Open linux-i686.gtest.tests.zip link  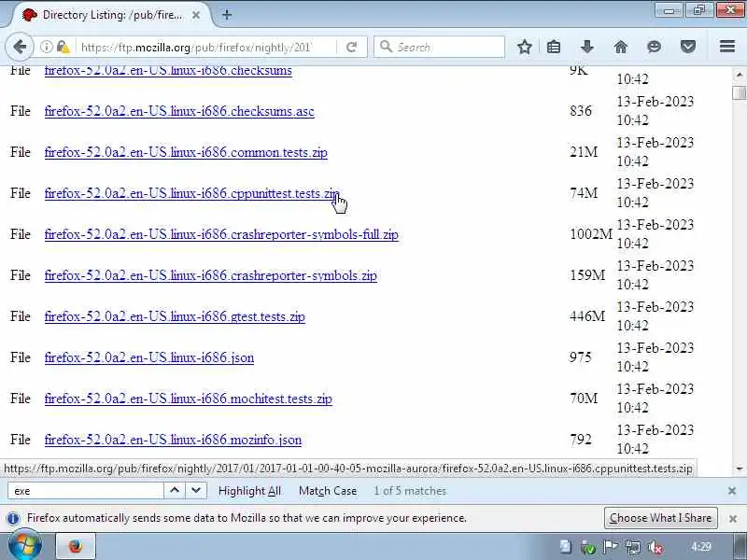pyautogui.click(x=175, y=316)
